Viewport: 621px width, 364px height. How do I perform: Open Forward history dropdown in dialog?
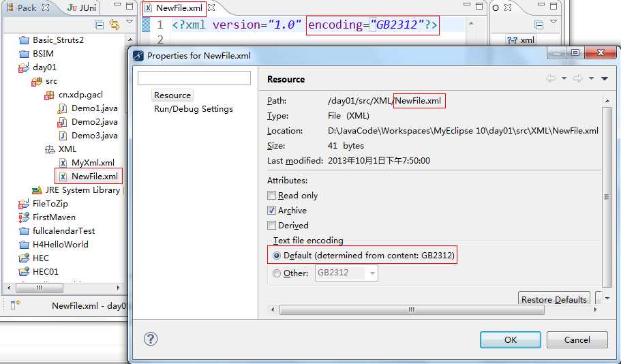[x=591, y=79]
